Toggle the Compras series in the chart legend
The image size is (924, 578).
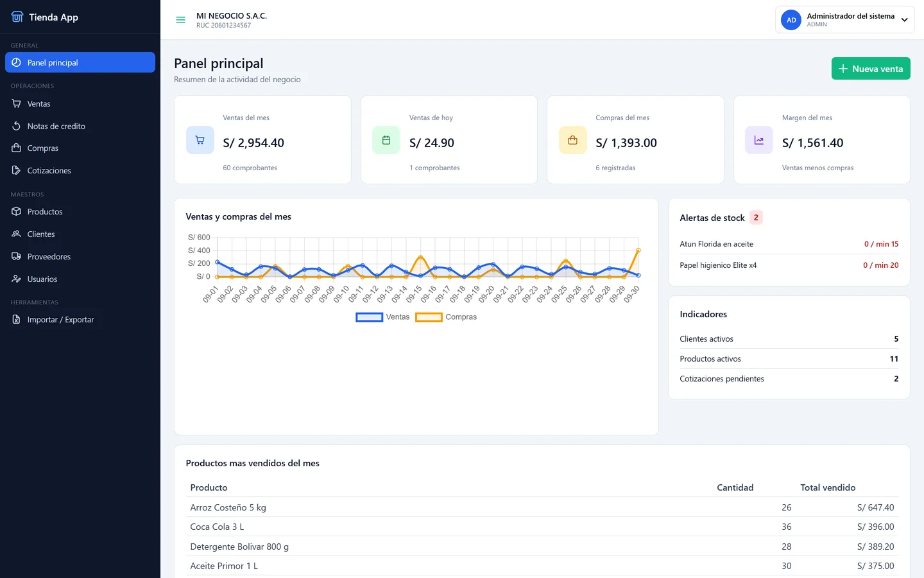tap(446, 317)
